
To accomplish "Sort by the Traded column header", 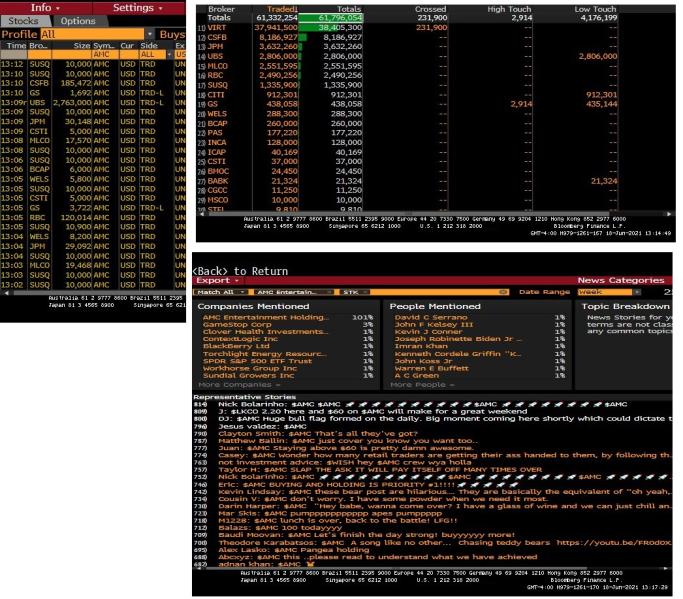I will pos(282,9).
